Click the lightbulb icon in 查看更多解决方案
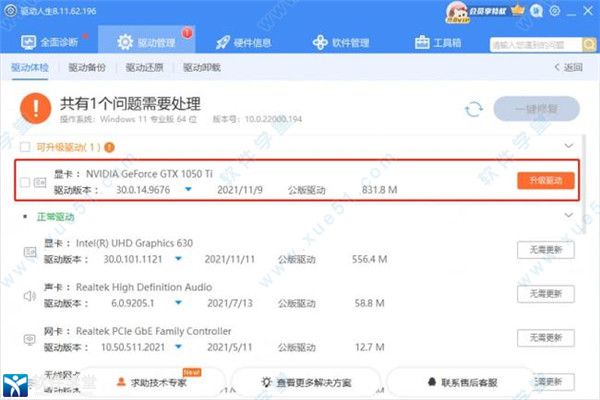Image resolution: width=600 pixels, height=400 pixels. [266, 382]
